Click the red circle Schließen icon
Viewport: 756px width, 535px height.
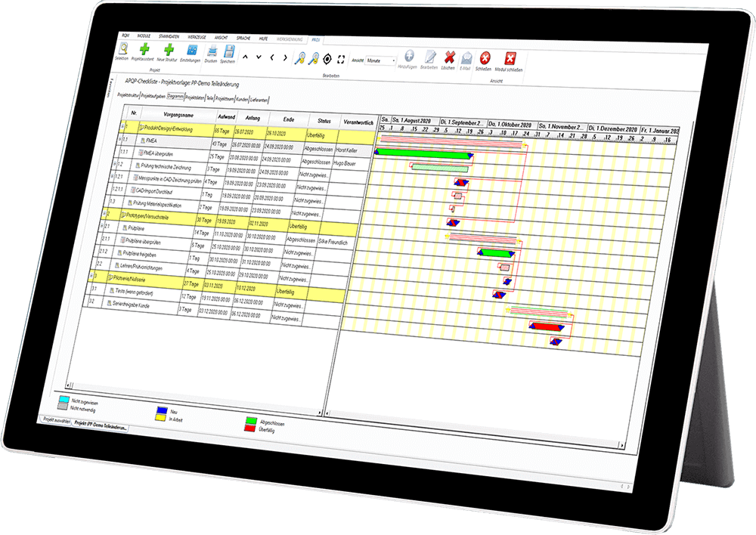(x=485, y=58)
